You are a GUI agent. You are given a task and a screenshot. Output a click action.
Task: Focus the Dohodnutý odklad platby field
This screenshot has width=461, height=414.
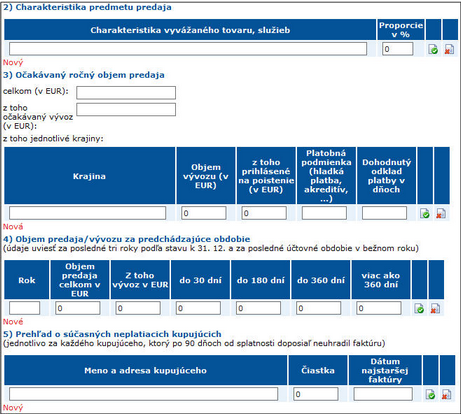tap(384, 213)
